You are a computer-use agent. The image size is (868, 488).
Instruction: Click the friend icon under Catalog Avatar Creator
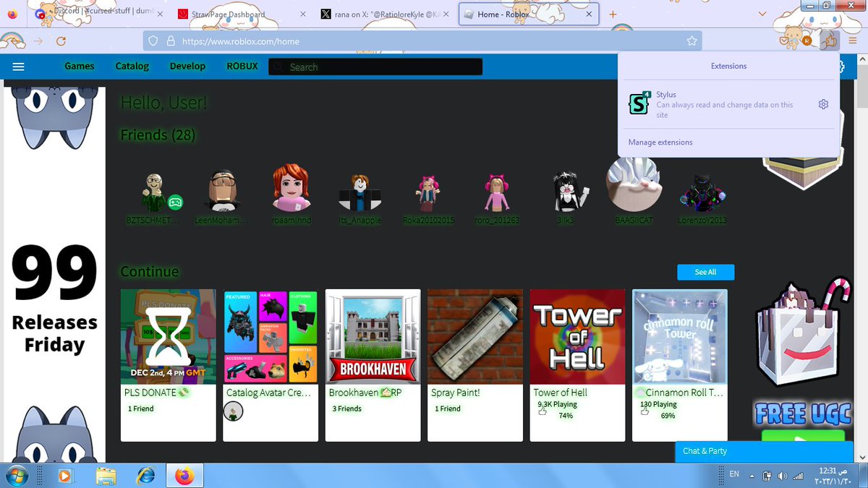pos(233,412)
